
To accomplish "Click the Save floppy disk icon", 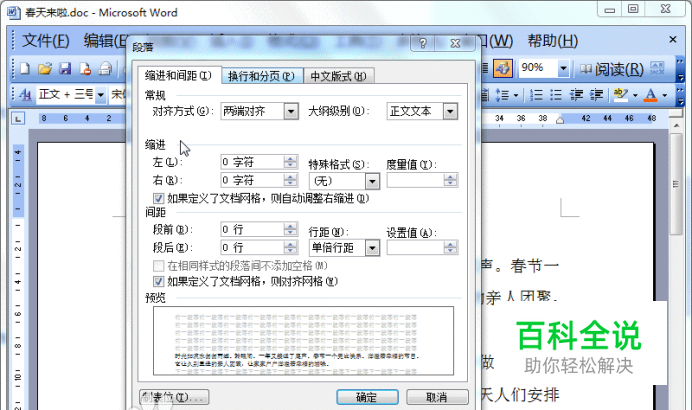I will tap(65, 69).
